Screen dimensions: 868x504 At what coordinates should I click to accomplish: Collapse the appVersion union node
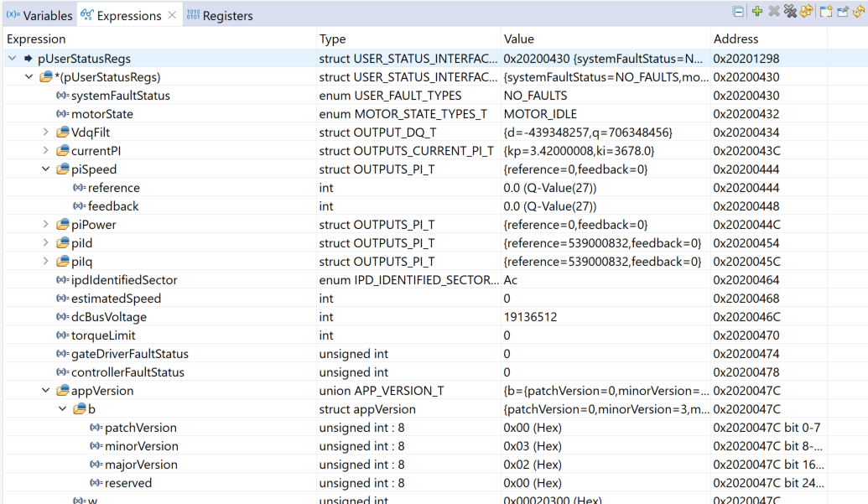click(46, 391)
